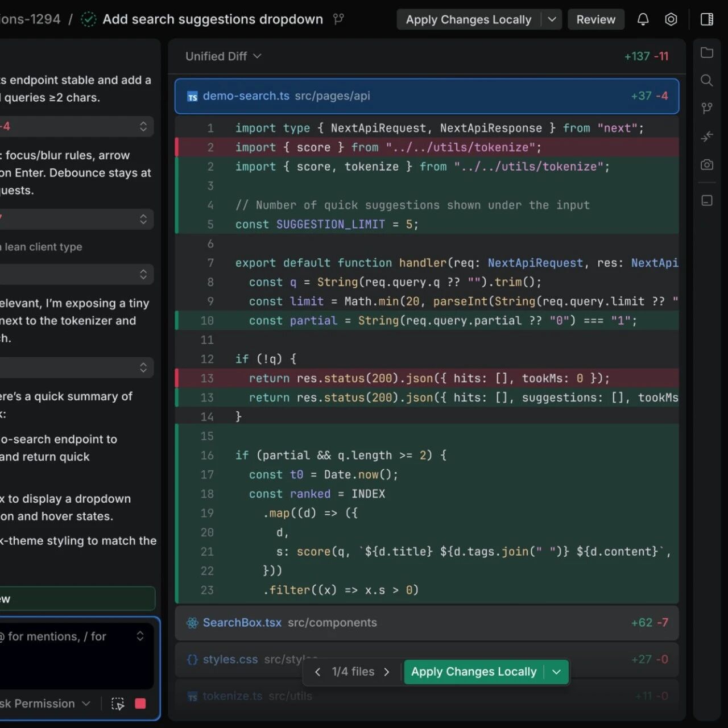The width and height of the screenshot is (728, 728).
Task: Open settings via the gear icon
Action: 671,19
